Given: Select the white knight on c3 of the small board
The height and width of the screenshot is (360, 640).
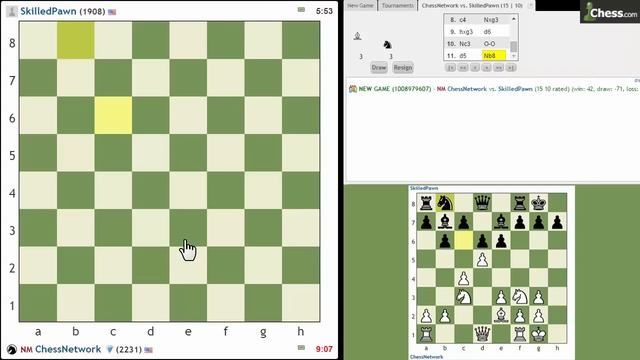Looking at the screenshot, I should 464,297.
